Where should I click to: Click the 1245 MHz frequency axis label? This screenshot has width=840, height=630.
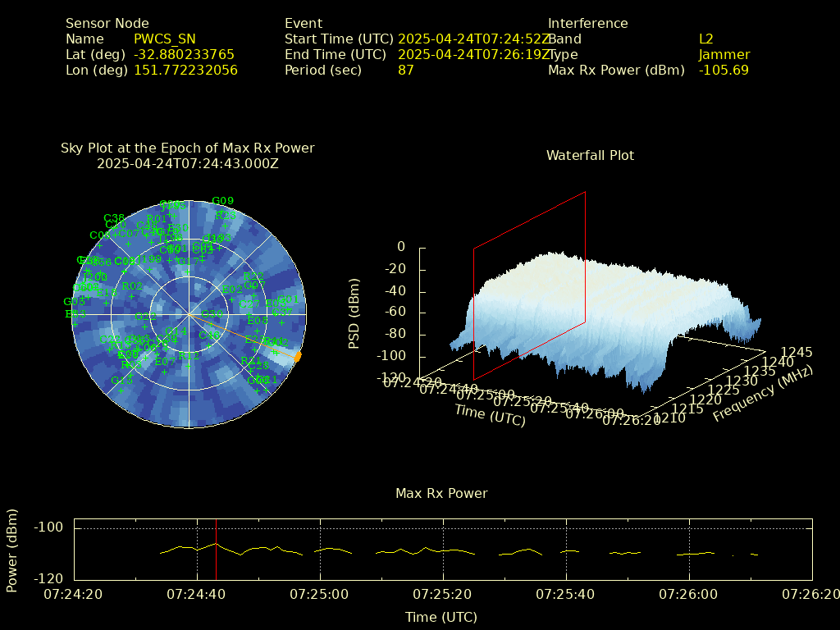point(797,352)
